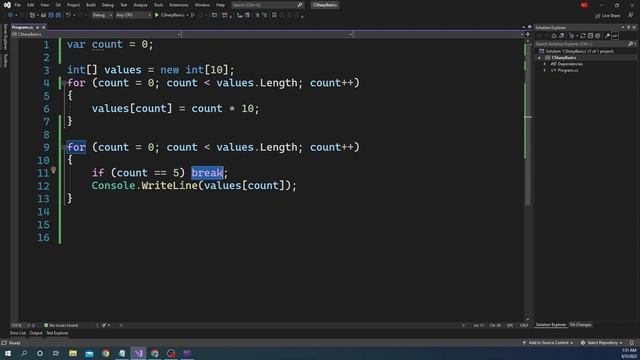Switch to the Solution Explorer bottom tab
640x360 pixels.
pyautogui.click(x=551, y=325)
